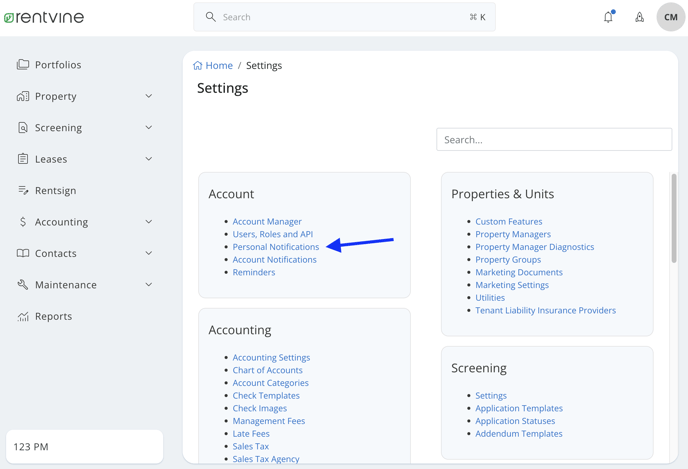This screenshot has width=688, height=469.
Task: Click the Maintenance wrench icon
Action: [x=23, y=285]
